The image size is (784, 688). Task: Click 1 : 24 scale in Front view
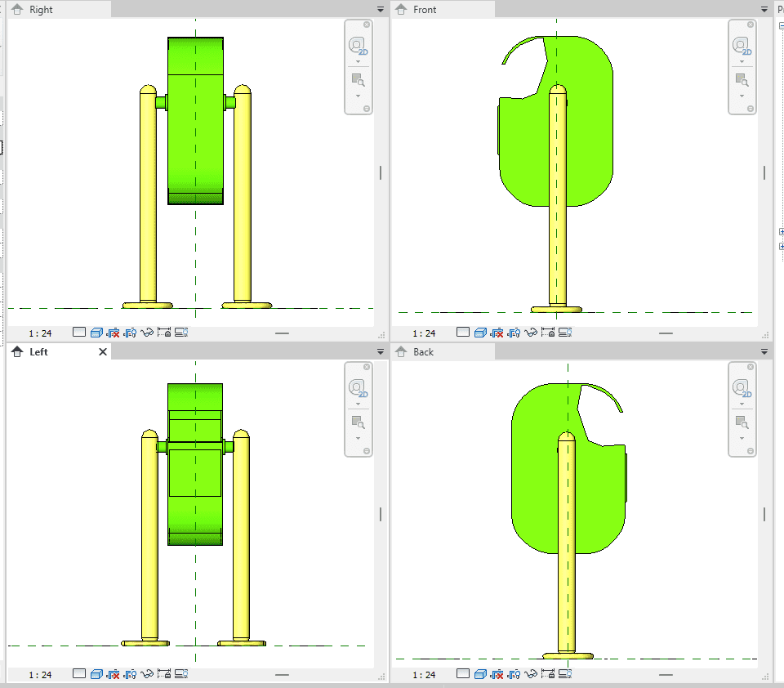point(424,333)
